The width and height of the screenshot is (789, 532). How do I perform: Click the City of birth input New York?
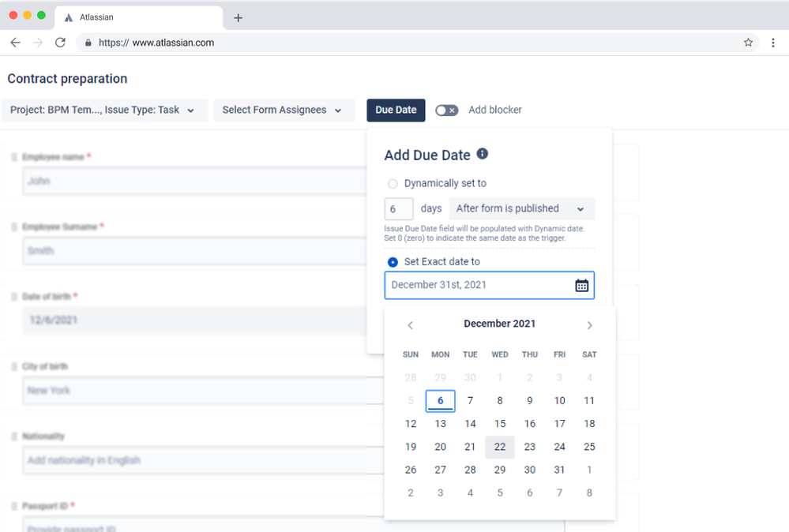[x=203, y=390]
